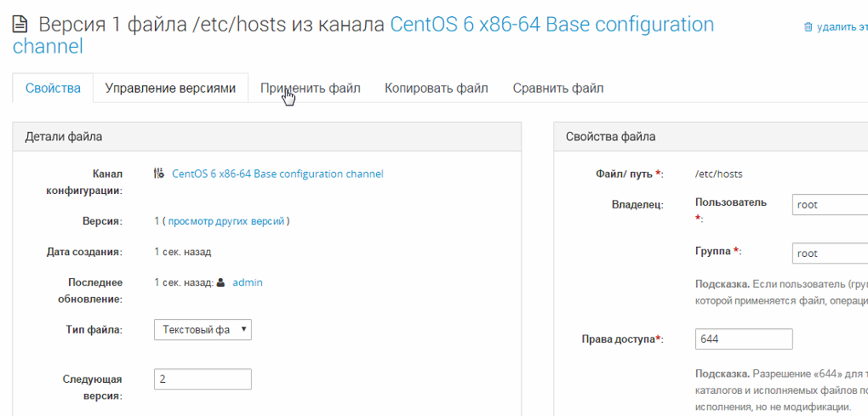This screenshot has height=416, width=868.
Task: Focus the Права доступа field containing 644
Action: pyautogui.click(x=744, y=339)
